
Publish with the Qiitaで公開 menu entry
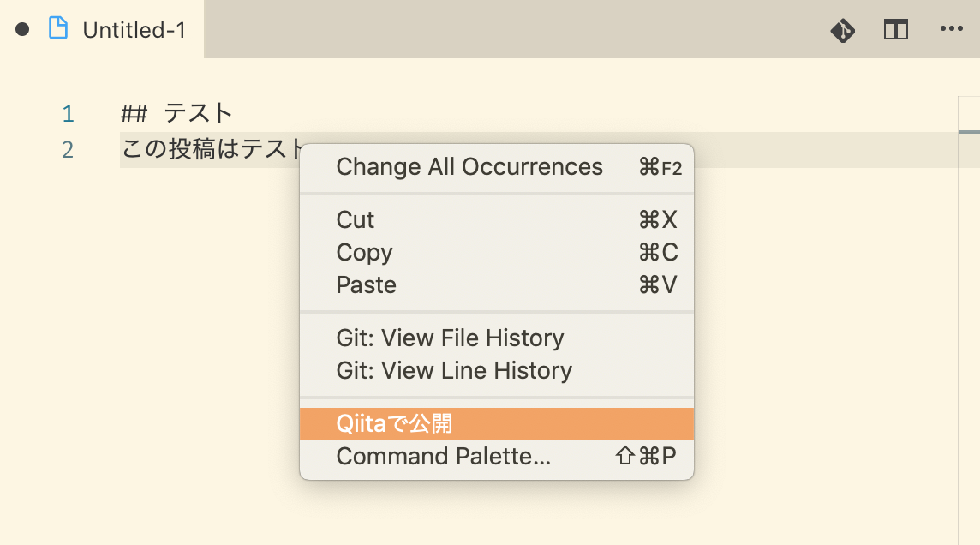click(x=394, y=424)
